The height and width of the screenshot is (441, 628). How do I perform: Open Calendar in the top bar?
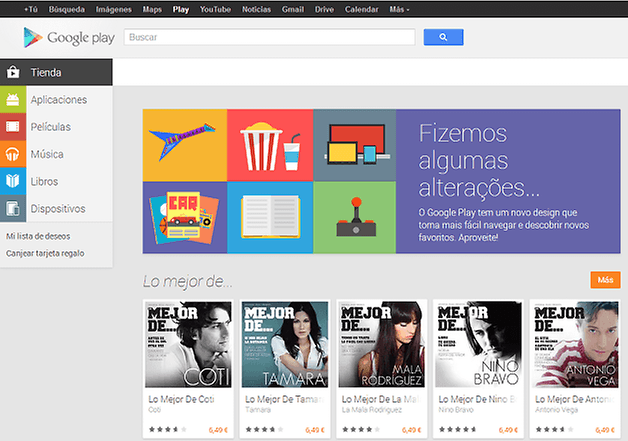361,9
